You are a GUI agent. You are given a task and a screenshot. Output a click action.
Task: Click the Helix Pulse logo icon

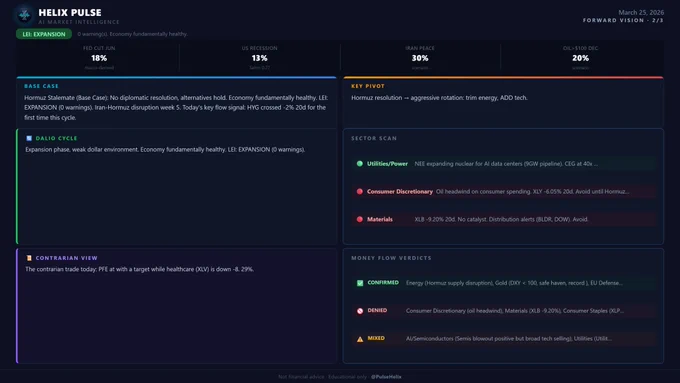[x=24, y=15]
